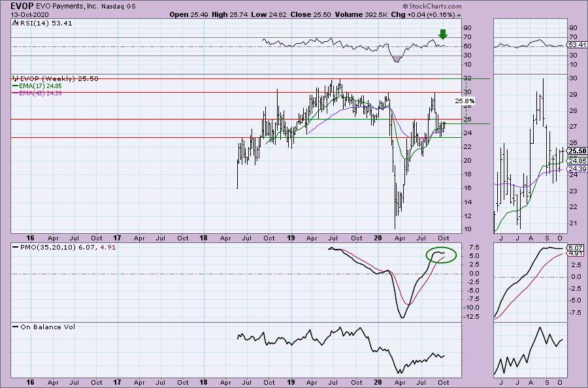Click year 17 on the axis below On Balance Vol

click(118, 382)
